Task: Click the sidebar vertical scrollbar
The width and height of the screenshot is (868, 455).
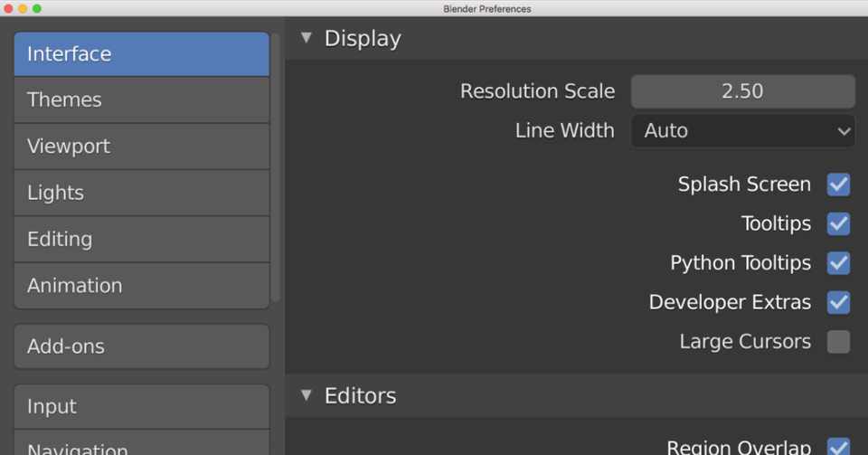Action: click(x=276, y=172)
